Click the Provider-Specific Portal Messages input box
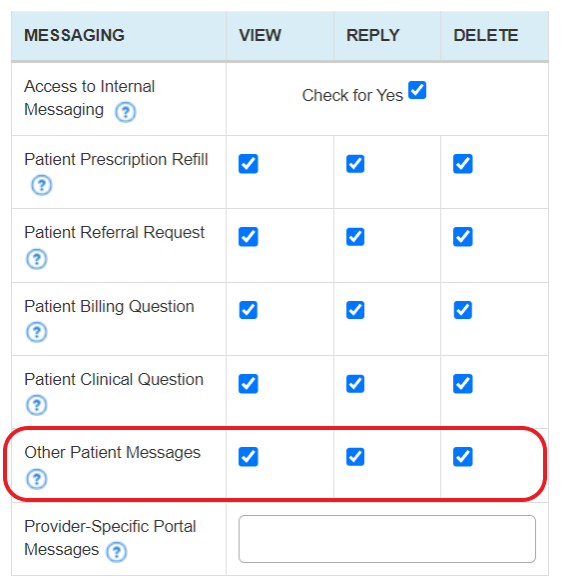 [x=387, y=539]
